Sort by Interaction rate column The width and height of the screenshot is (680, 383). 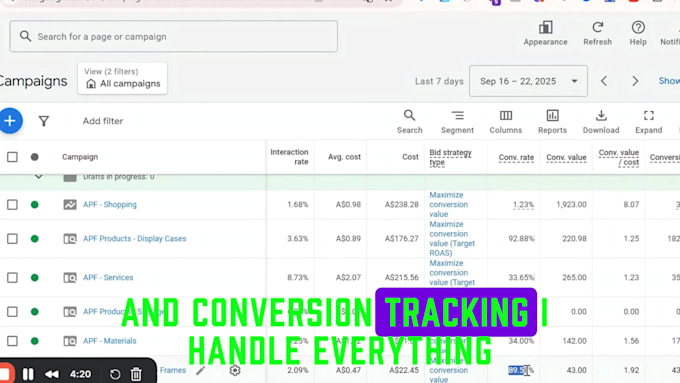click(289, 157)
